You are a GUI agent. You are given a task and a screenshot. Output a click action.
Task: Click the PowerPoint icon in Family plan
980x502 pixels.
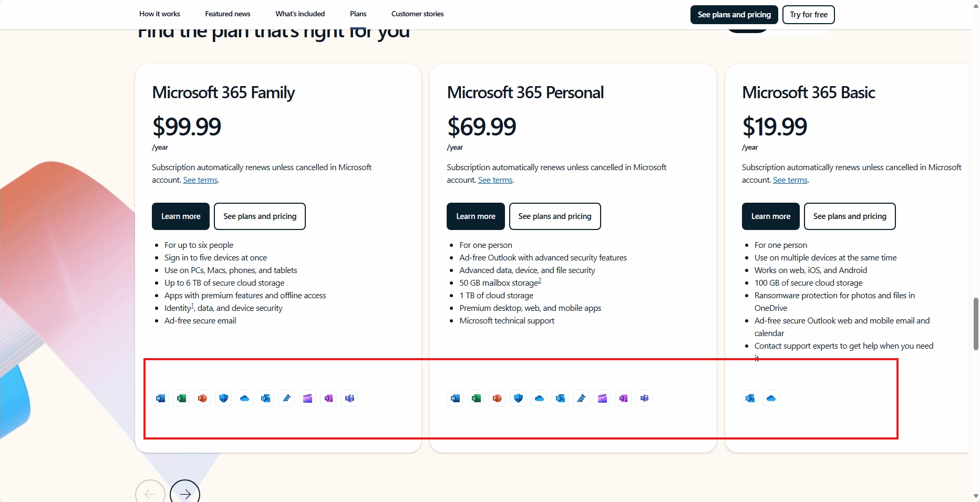pos(202,398)
